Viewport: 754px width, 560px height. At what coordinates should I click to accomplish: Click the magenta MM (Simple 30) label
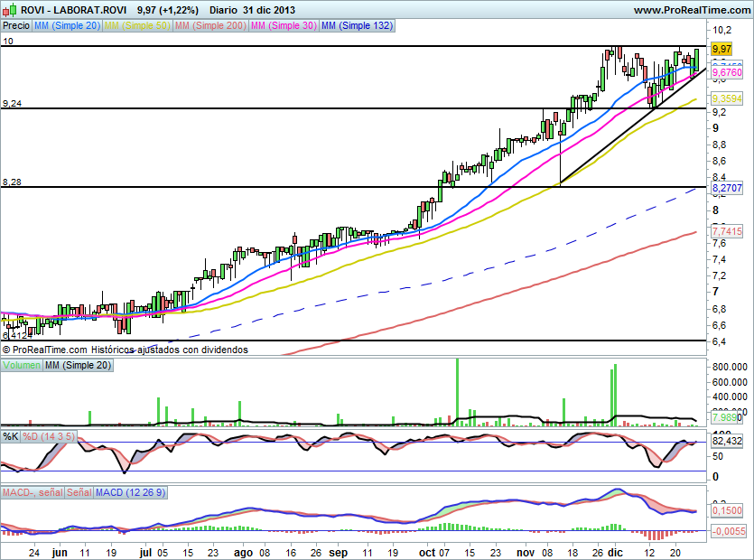coord(283,26)
